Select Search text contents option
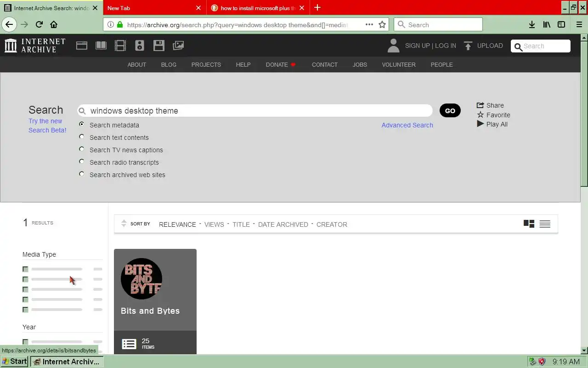 point(82,137)
